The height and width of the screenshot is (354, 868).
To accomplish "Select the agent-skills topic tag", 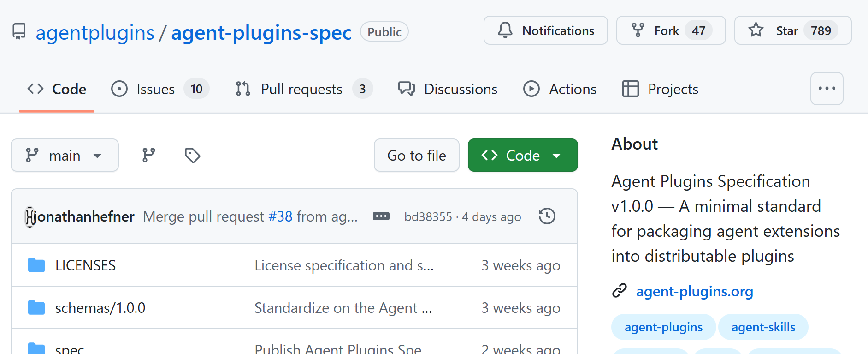I will (763, 327).
